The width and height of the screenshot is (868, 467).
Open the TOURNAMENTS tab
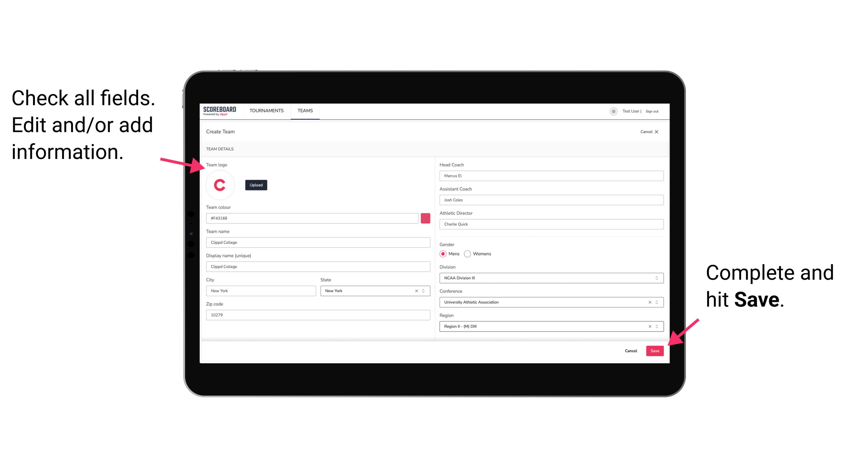266,110
